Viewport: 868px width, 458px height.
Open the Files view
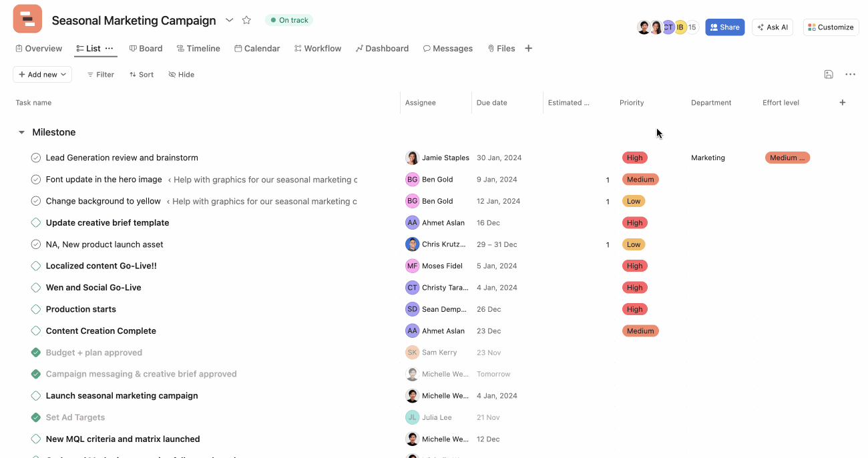click(x=501, y=48)
